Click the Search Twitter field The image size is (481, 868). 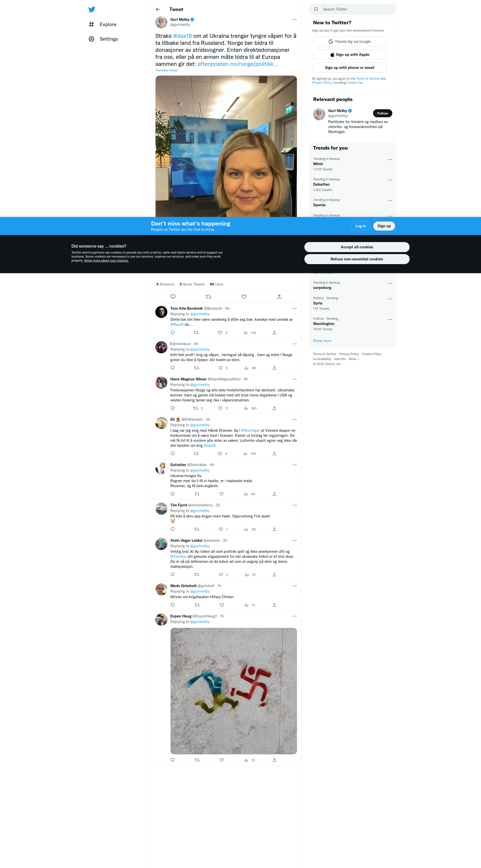coord(353,9)
